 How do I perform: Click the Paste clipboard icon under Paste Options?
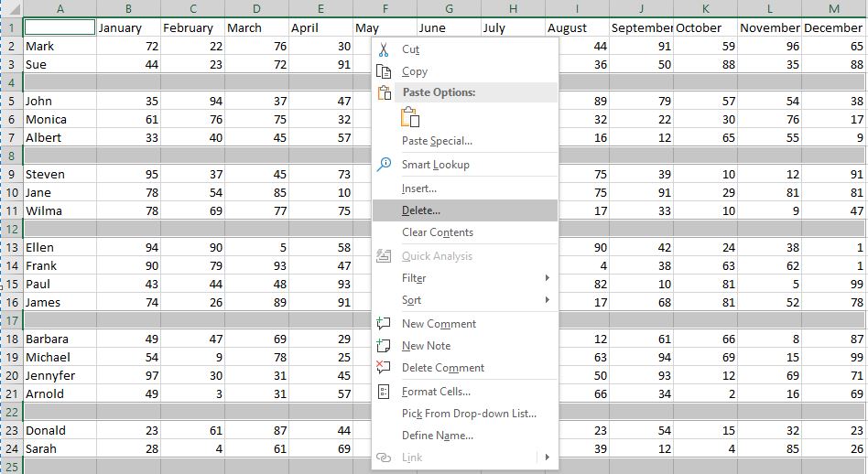(x=409, y=117)
